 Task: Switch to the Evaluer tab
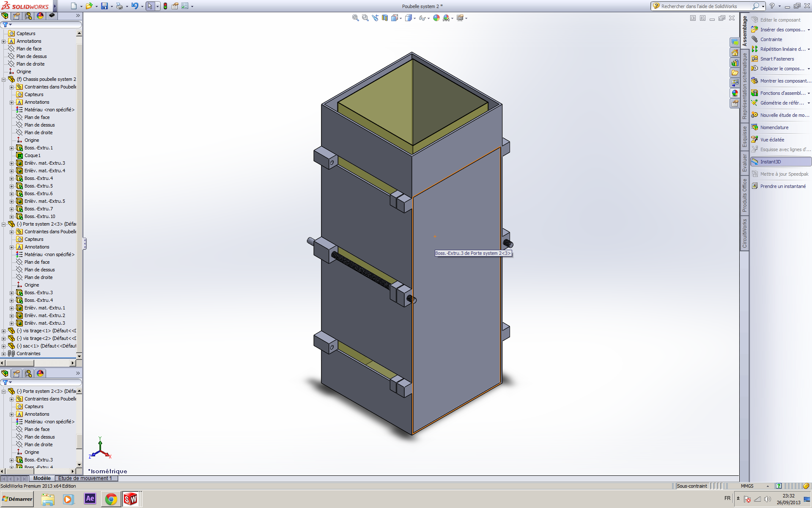coord(745,163)
